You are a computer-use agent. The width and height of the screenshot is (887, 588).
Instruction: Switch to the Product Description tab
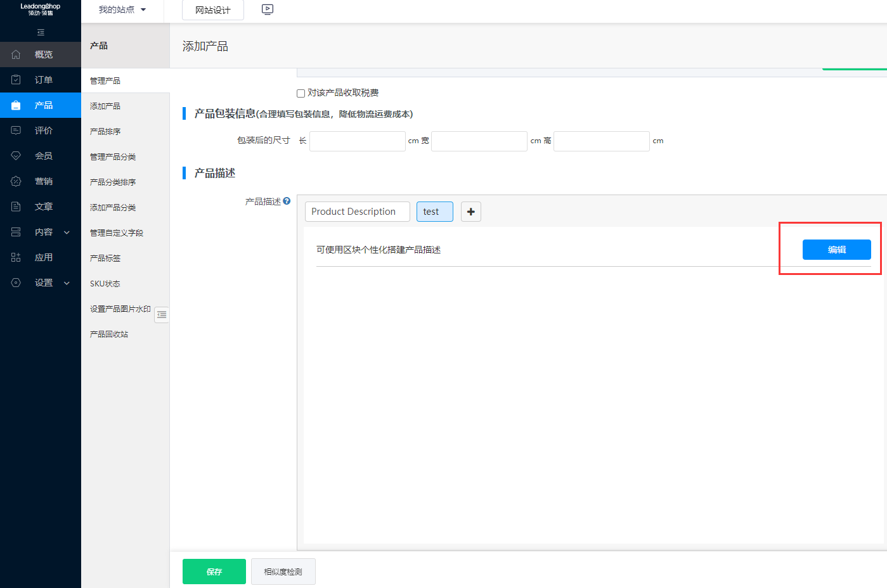(357, 212)
